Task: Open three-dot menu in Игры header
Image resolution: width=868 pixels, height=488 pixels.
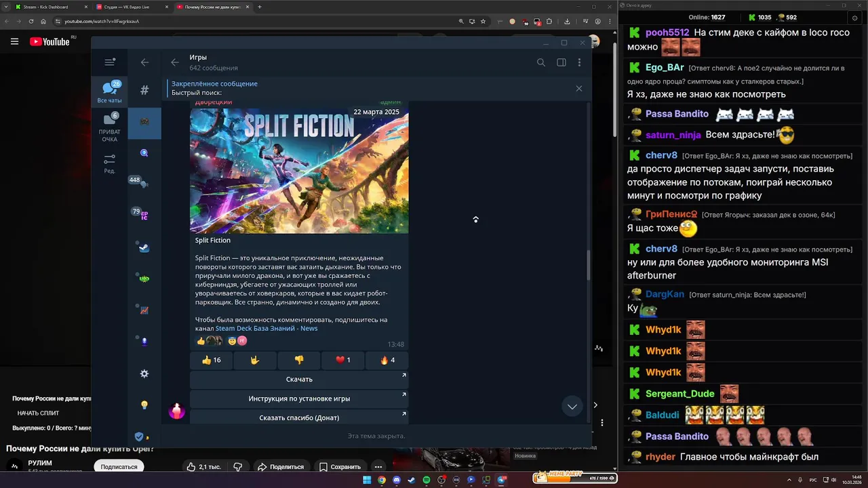Action: [579, 62]
